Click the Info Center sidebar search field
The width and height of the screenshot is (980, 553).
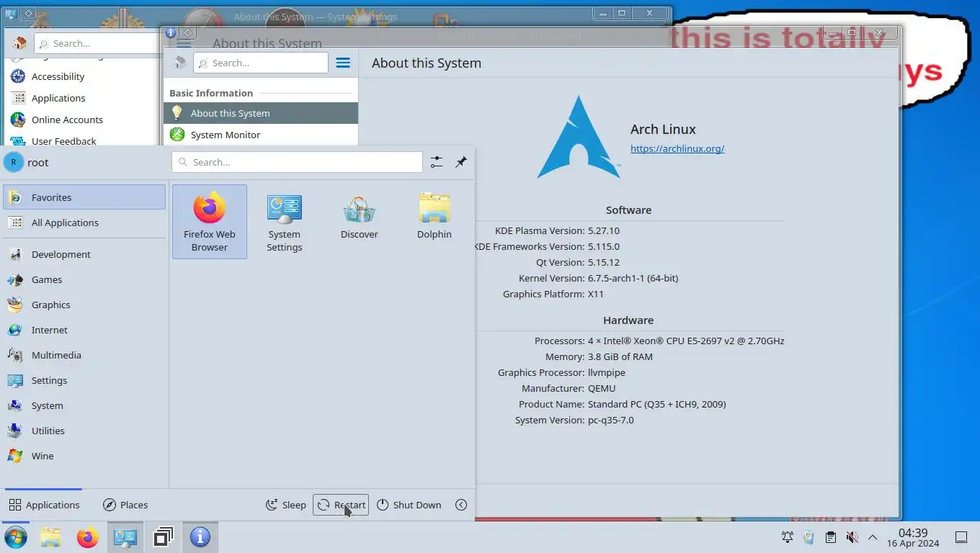coord(260,63)
